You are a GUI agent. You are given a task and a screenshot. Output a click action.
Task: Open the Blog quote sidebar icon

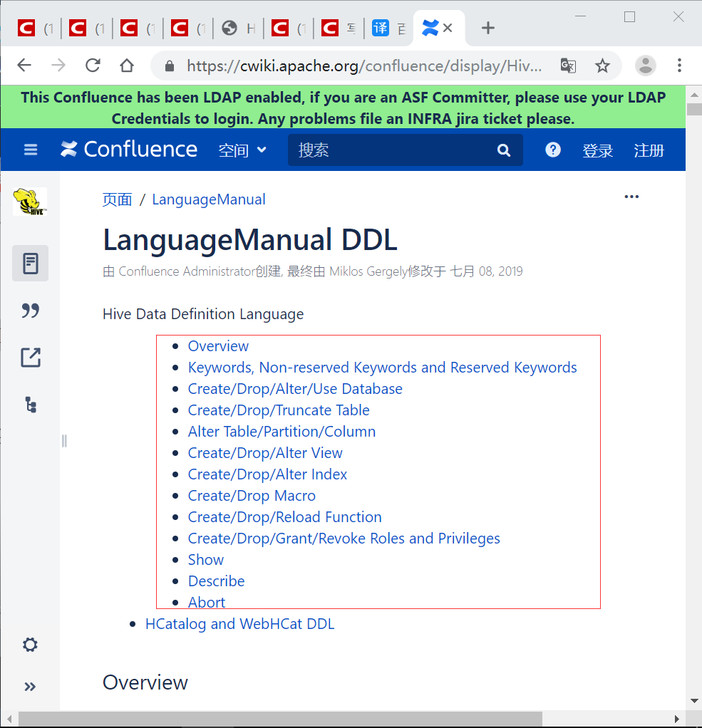30,310
